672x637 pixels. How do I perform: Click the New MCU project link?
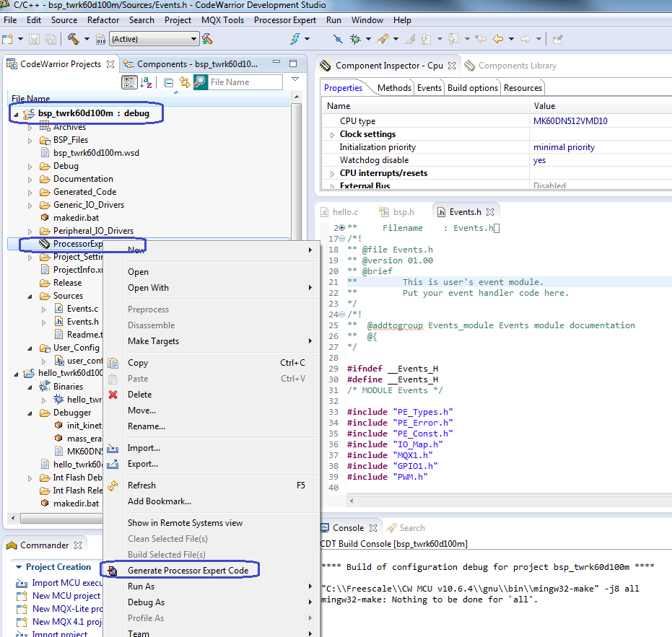coord(66,596)
